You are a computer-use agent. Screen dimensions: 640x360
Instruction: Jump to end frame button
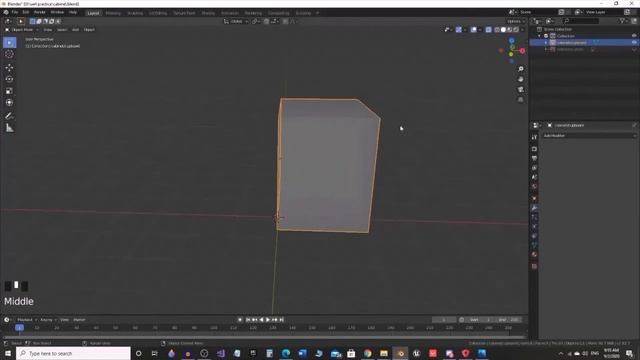click(x=282, y=320)
